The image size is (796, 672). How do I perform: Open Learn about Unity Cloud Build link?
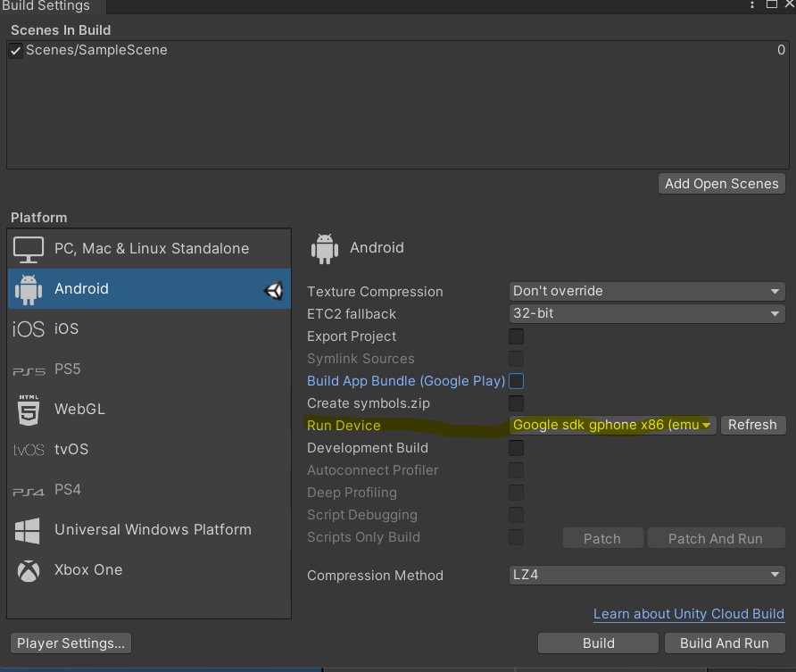click(x=689, y=614)
